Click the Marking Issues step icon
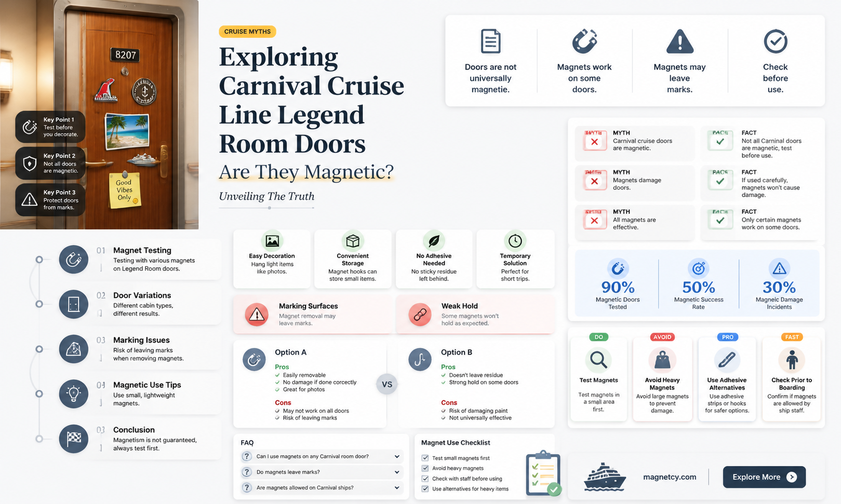This screenshot has width=841, height=504. 73,349
